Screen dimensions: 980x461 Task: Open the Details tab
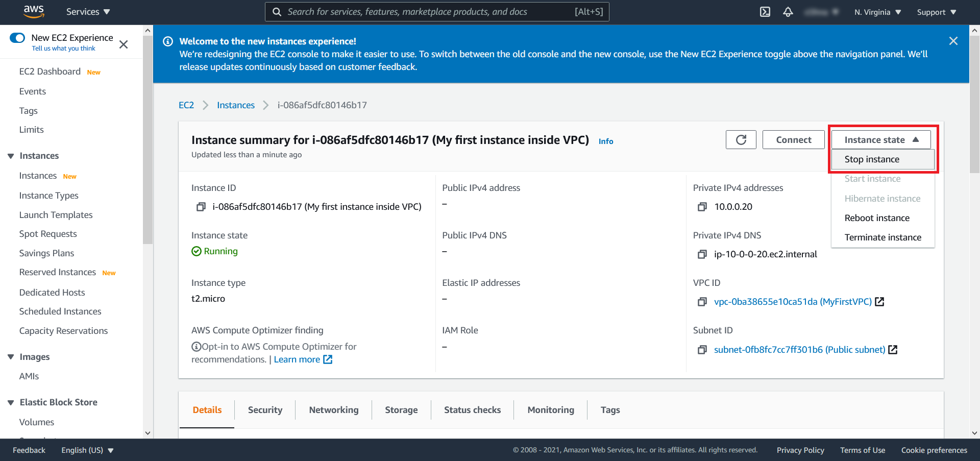(x=207, y=410)
